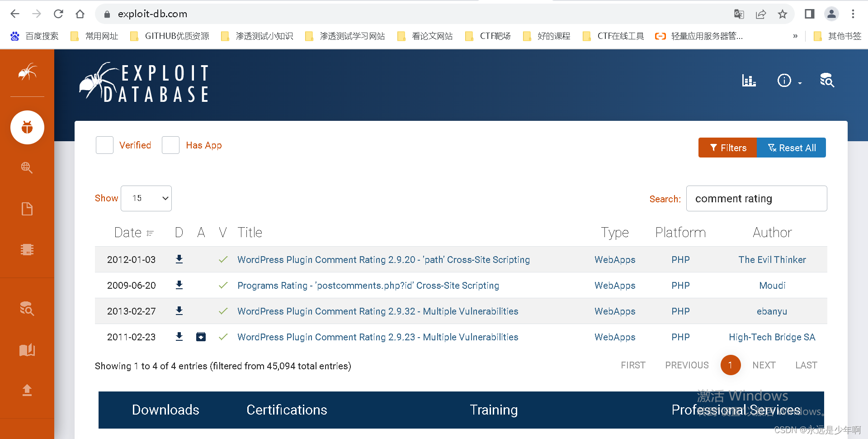
Task: Open 常用网址 bookmark folder
Action: [x=94, y=36]
